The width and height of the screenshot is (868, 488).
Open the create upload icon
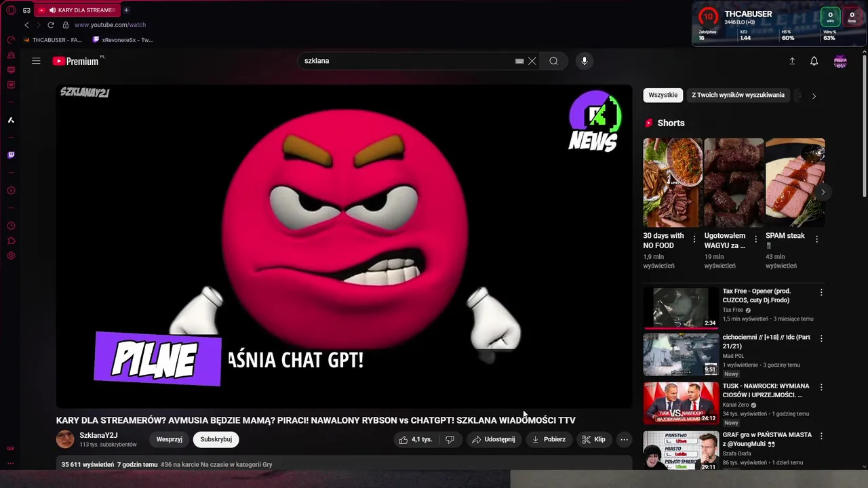[x=792, y=61]
